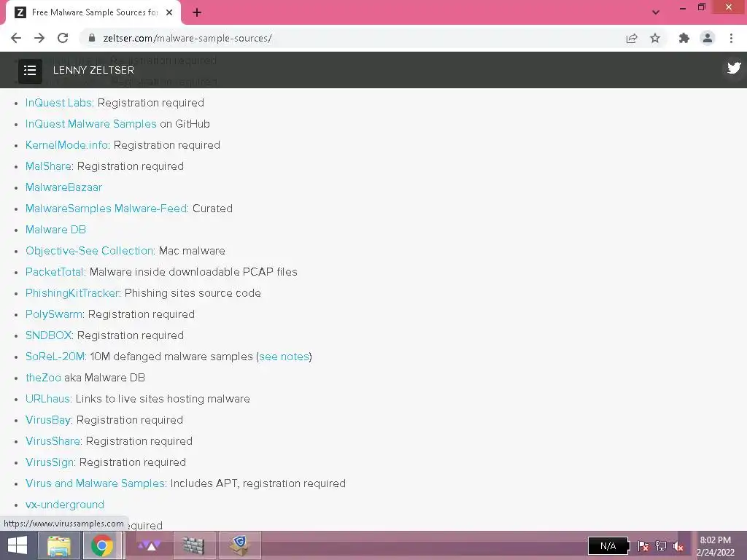
Task: Open a new browser tab
Action: [x=197, y=13]
